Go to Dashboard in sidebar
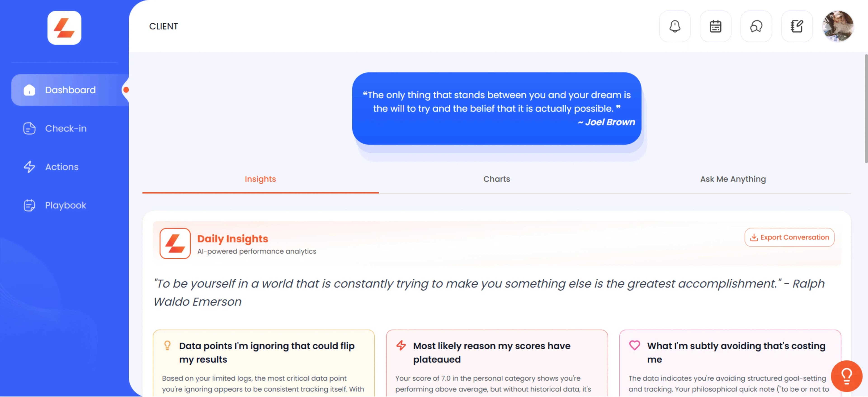 [71, 90]
